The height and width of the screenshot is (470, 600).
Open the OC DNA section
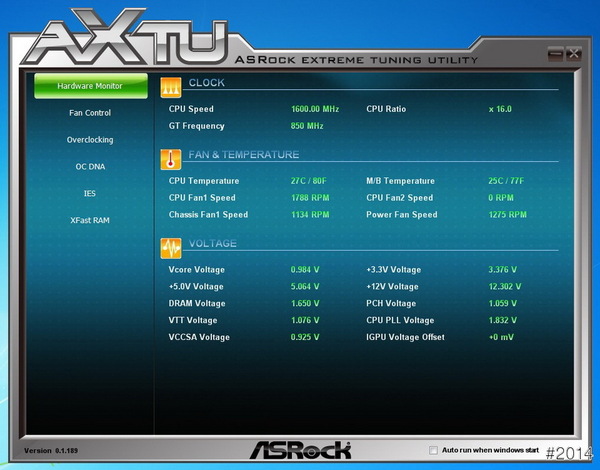(x=90, y=167)
